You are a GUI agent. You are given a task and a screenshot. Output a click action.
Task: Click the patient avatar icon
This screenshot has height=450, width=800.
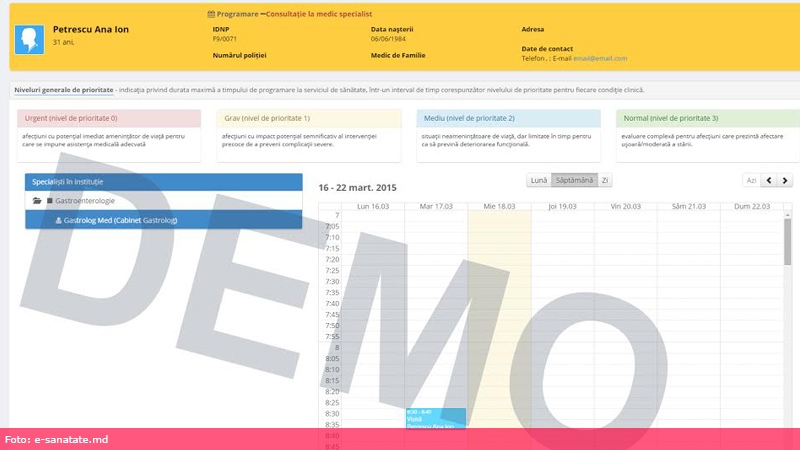coord(29,39)
